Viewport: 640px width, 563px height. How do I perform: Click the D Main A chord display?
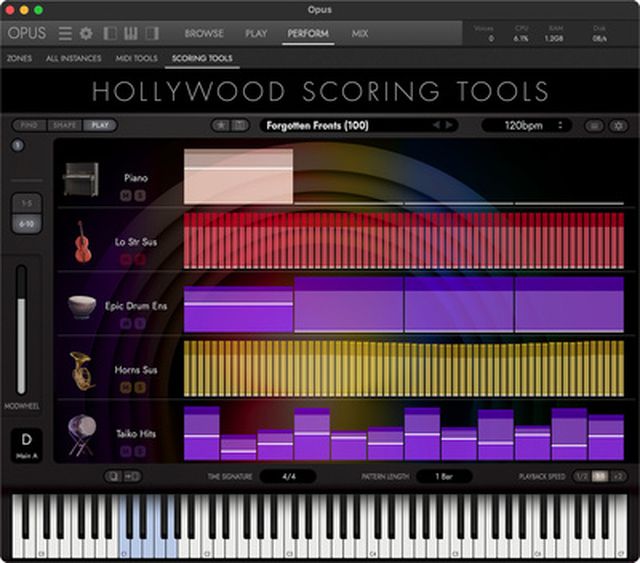27,445
